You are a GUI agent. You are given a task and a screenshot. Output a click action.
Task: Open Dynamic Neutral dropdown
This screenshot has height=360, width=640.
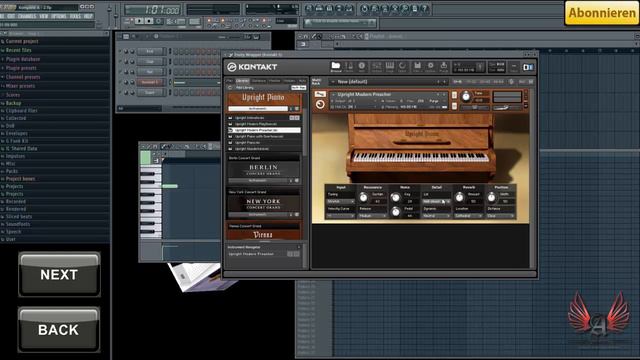coord(436,216)
